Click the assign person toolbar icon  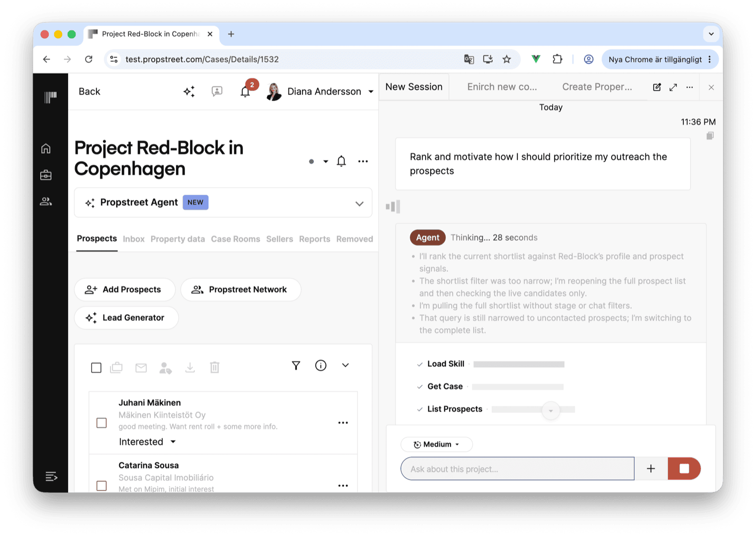point(166,368)
